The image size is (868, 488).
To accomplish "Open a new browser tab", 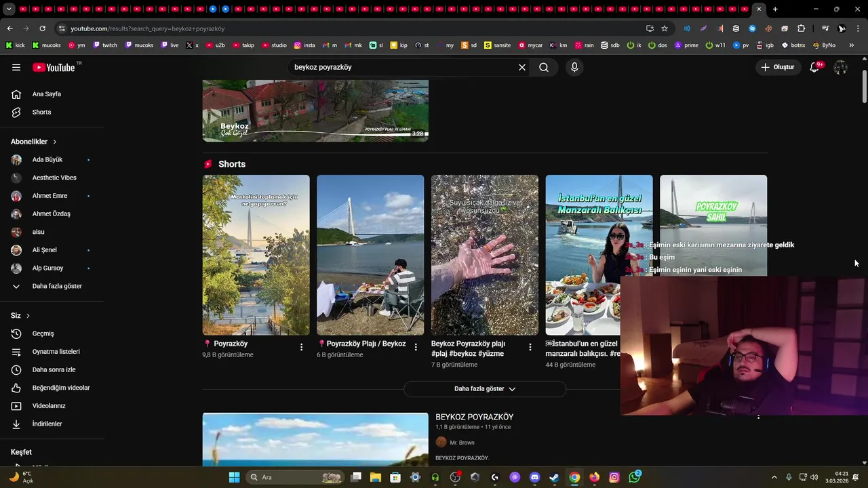I will [x=775, y=9].
